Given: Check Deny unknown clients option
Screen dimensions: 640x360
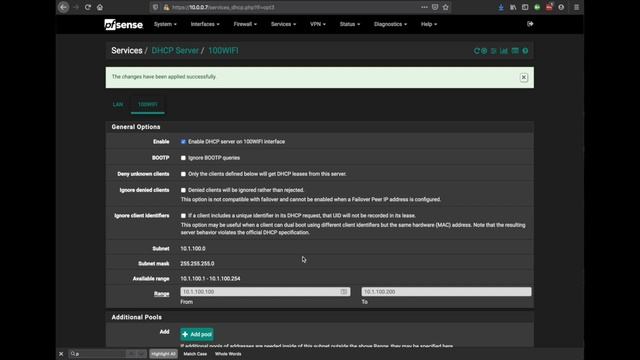Looking at the screenshot, I should pyautogui.click(x=183, y=174).
